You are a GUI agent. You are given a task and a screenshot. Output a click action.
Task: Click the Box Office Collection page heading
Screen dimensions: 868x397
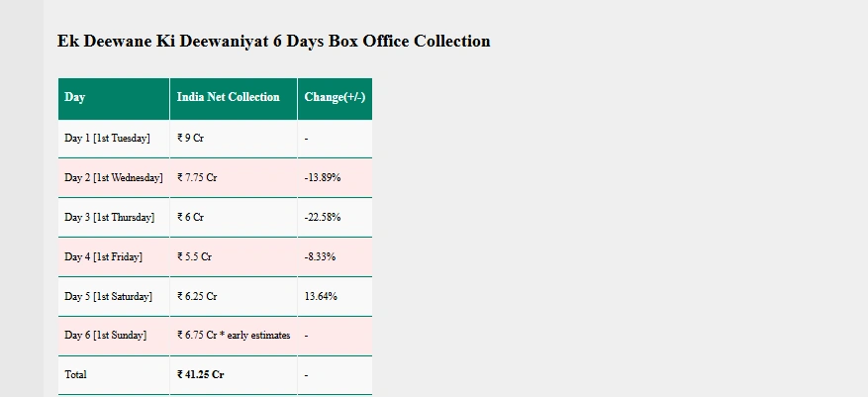tap(273, 42)
